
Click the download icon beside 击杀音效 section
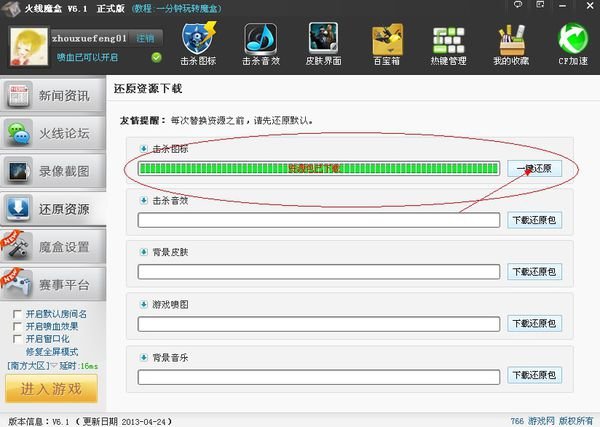(143, 200)
